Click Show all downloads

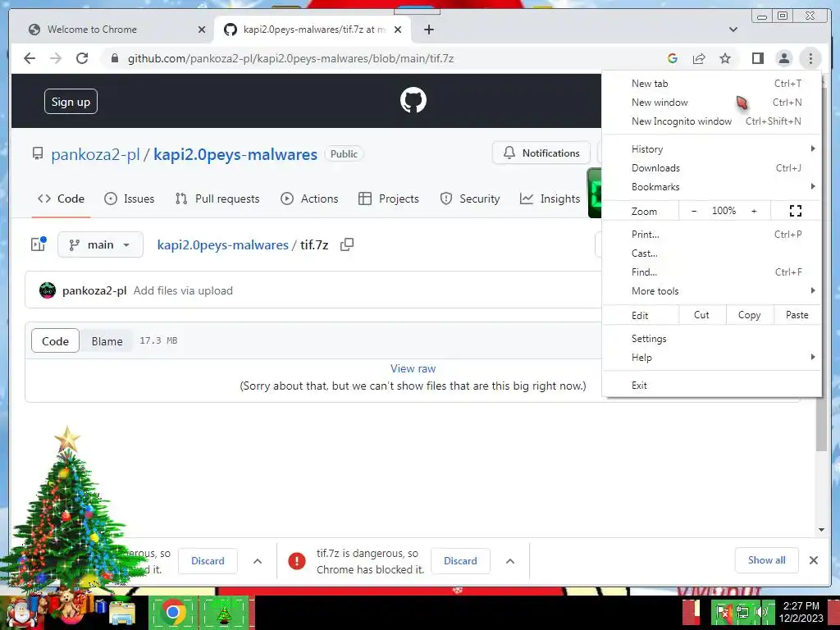click(767, 560)
